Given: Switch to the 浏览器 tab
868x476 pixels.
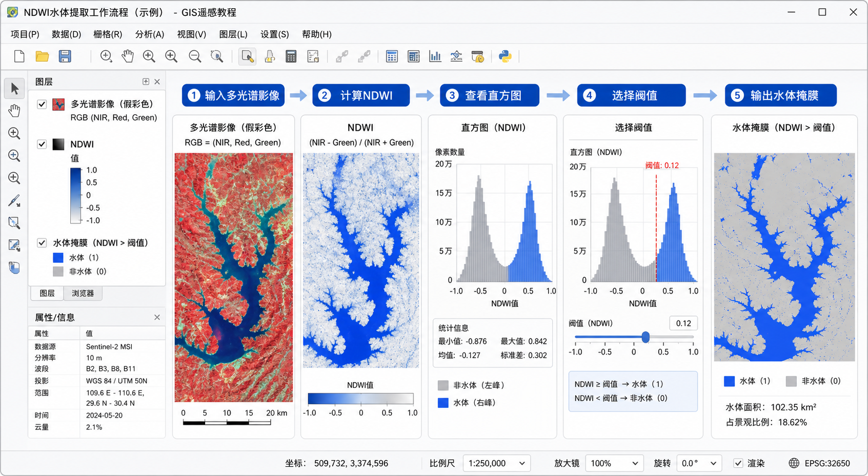Looking at the screenshot, I should [x=83, y=293].
